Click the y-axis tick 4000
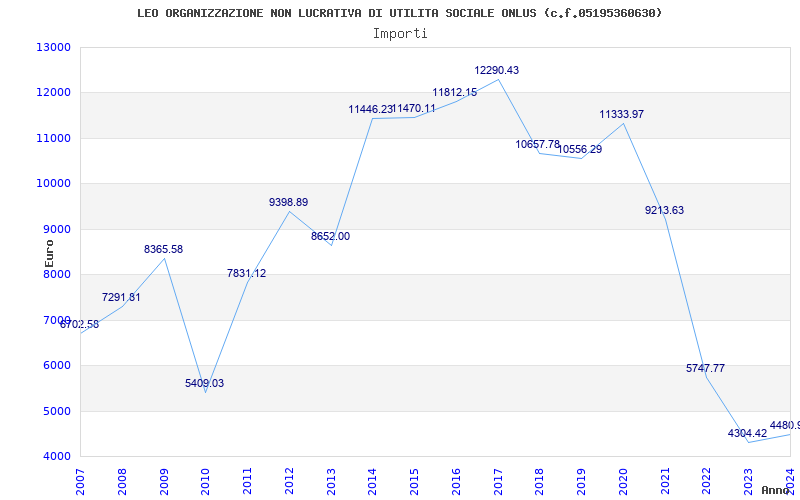This screenshot has width=800, height=500. 56,457
